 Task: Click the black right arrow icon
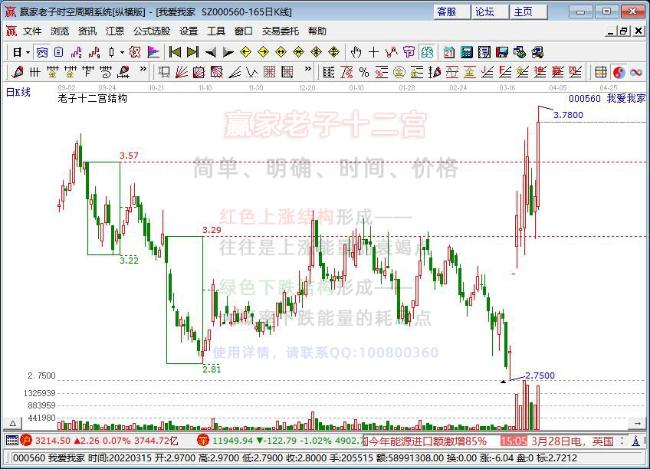coord(228,52)
